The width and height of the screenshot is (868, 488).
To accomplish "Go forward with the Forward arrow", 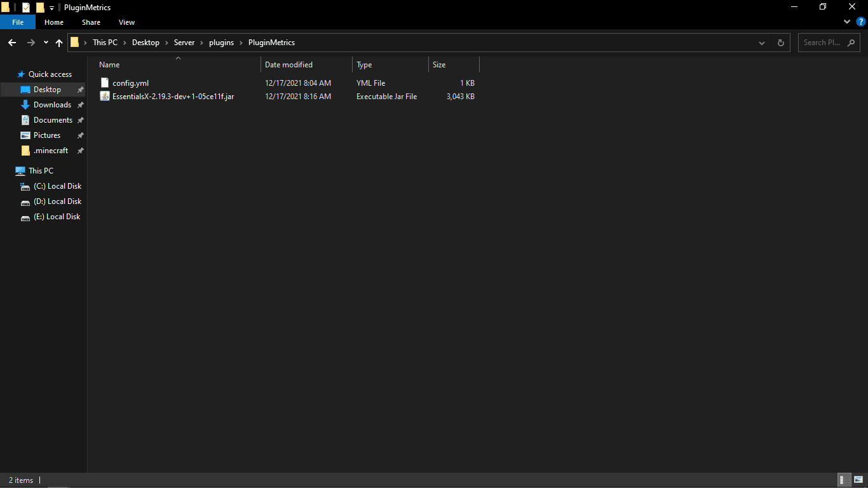I will coord(31,43).
